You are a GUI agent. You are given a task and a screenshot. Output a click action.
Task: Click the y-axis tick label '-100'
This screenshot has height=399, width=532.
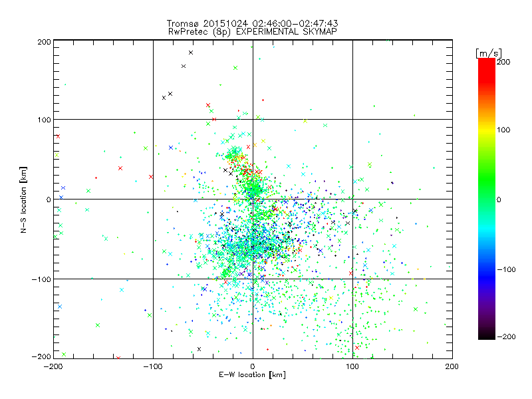point(41,279)
